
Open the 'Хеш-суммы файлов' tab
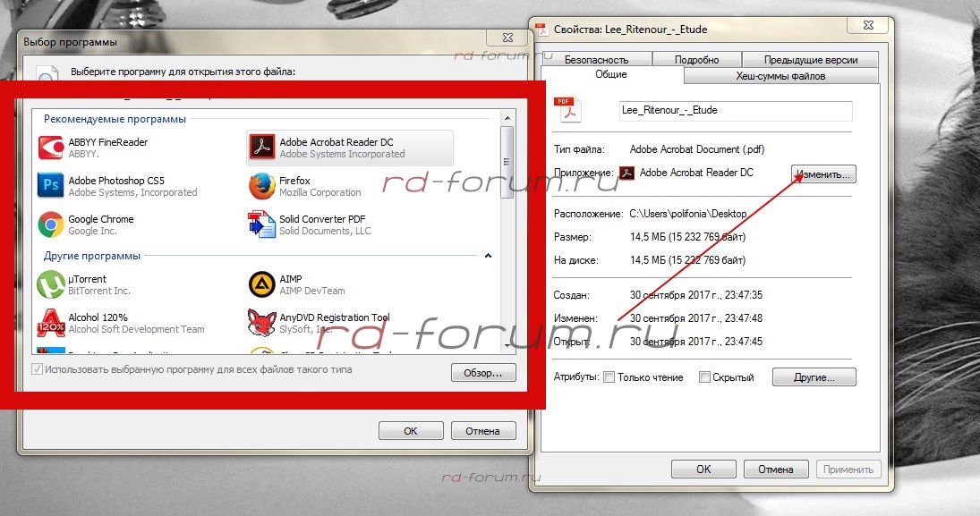(780, 76)
